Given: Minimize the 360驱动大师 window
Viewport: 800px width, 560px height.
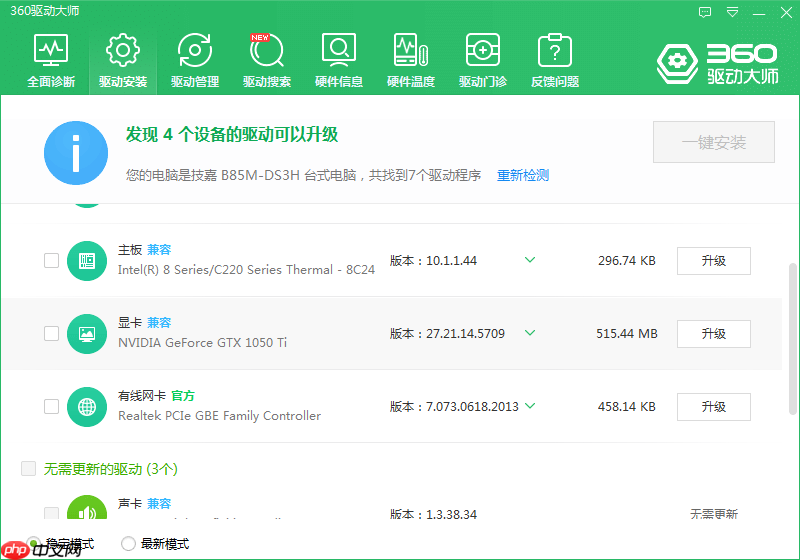Looking at the screenshot, I should 759,13.
